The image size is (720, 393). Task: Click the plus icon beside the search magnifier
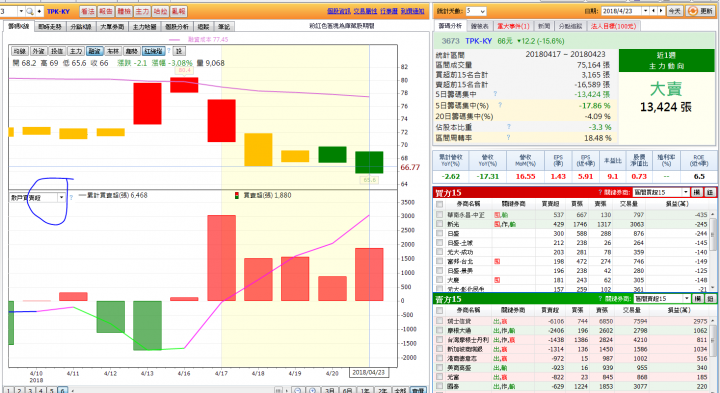(x=39, y=11)
